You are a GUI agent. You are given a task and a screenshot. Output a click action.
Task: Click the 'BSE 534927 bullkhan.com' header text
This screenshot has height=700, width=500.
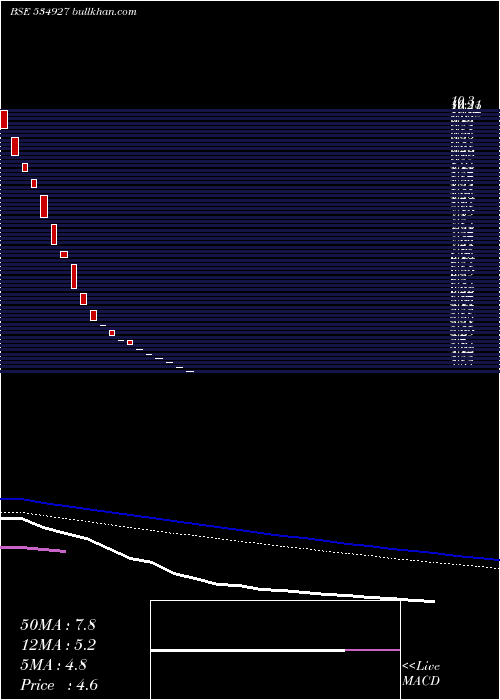[73, 12]
